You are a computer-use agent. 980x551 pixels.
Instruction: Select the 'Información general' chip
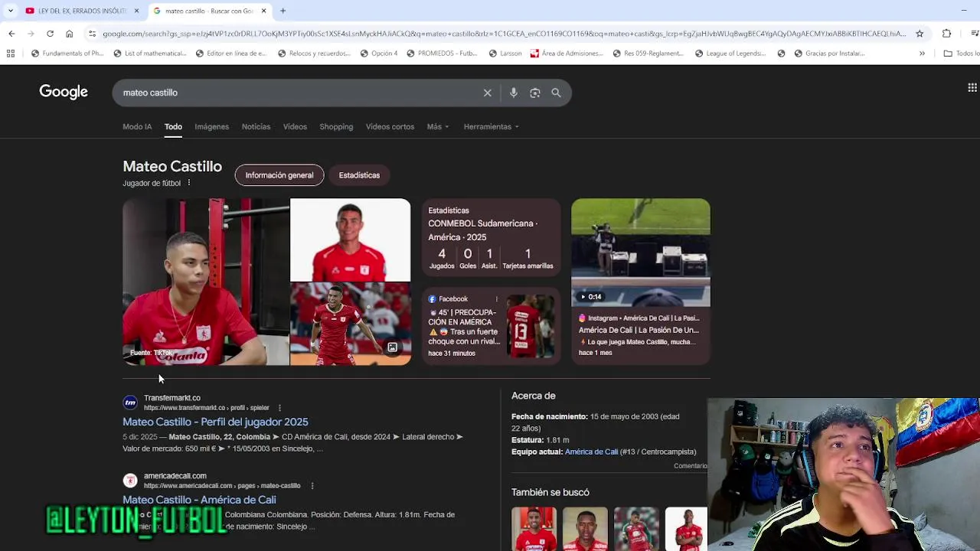[279, 175]
